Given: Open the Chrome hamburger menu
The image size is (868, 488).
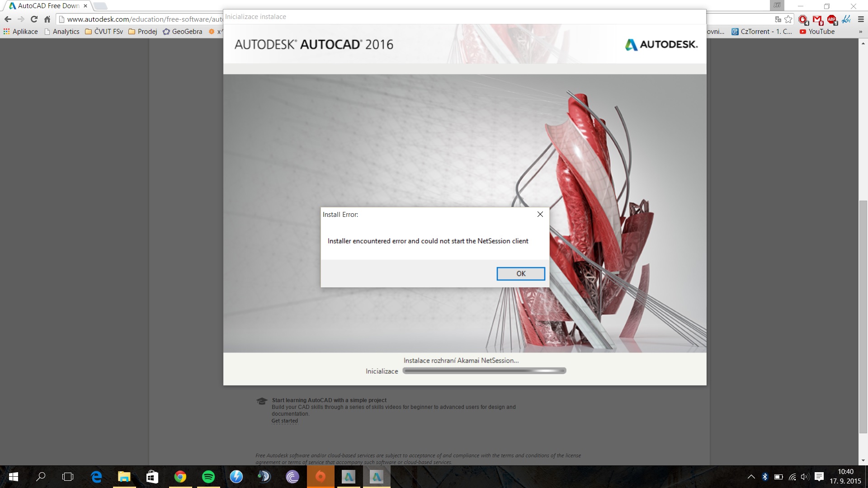Looking at the screenshot, I should click(x=861, y=19).
